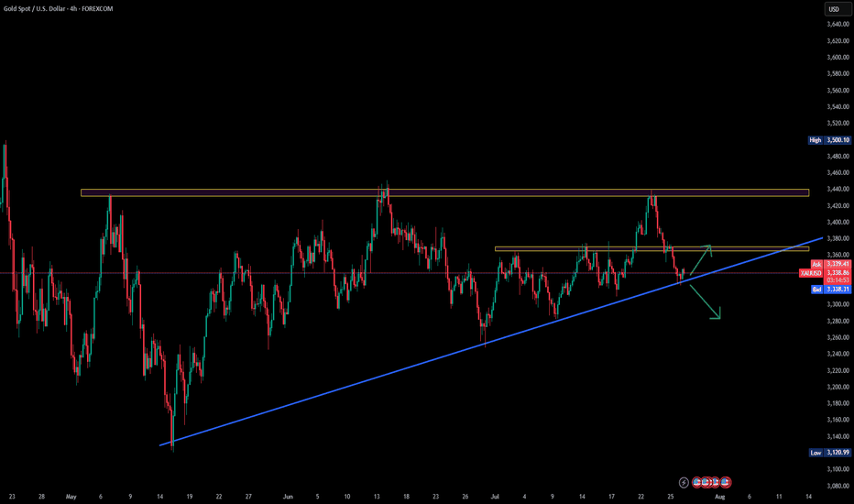Click the 3,300.00 price axis label

pos(838,304)
